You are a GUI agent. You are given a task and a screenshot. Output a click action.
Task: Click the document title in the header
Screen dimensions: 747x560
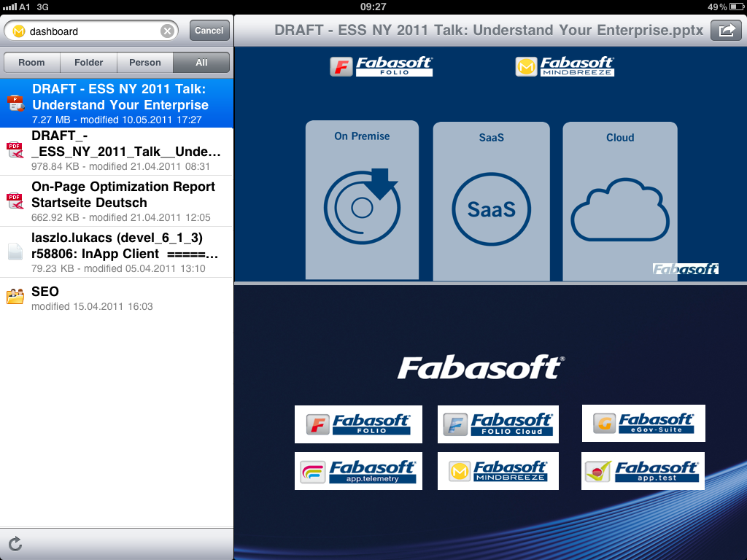click(489, 30)
